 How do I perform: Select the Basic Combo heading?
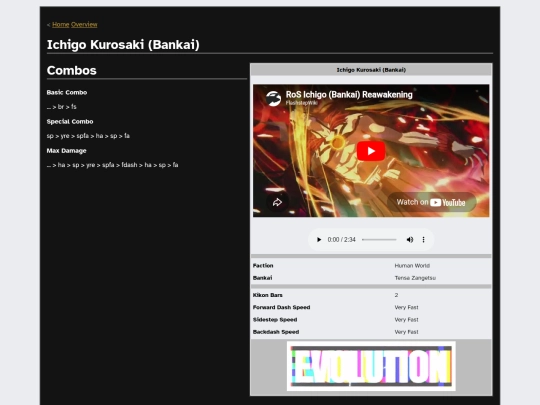point(67,92)
